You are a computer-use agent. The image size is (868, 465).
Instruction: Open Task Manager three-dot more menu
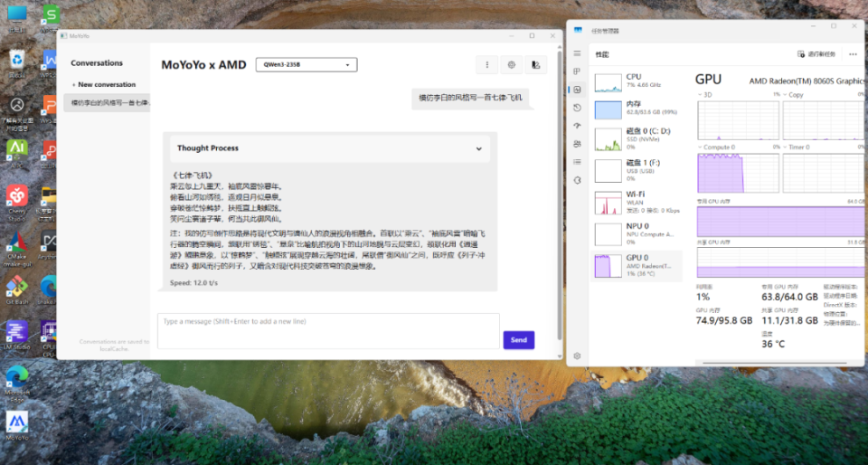pyautogui.click(x=853, y=54)
